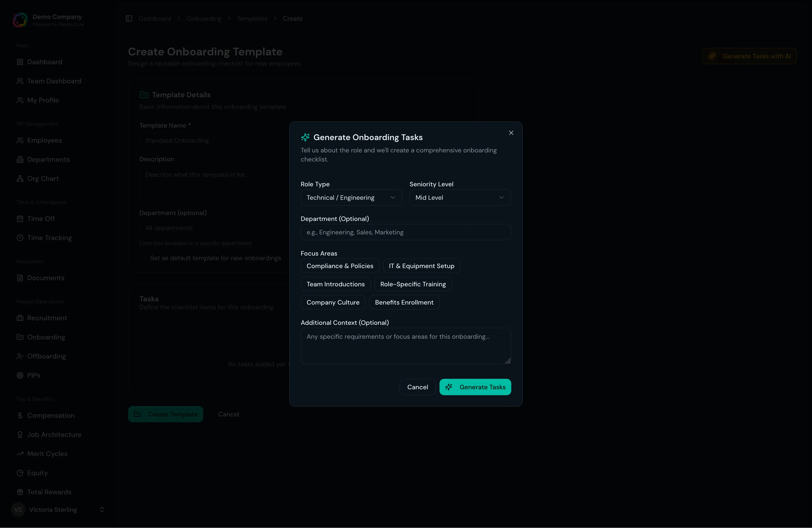Click the sparkle icon on Generate Tasks with AI
Viewport: 812px width, 528px height.
(713, 56)
